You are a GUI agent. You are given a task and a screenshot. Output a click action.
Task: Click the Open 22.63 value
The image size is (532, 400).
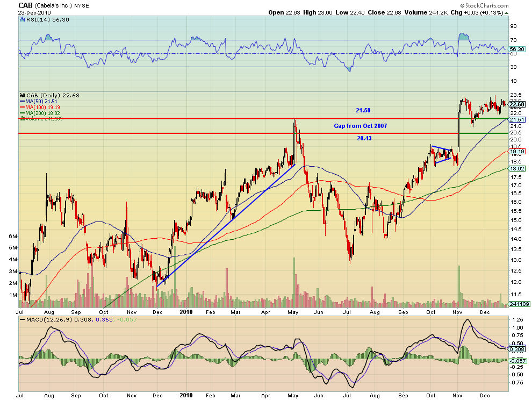[x=284, y=12]
